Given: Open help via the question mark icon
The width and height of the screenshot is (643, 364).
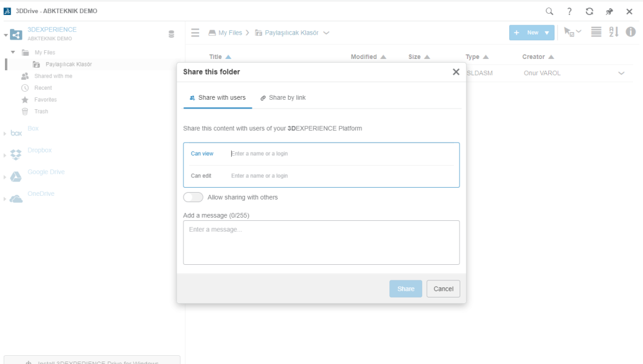Looking at the screenshot, I should pos(569,11).
